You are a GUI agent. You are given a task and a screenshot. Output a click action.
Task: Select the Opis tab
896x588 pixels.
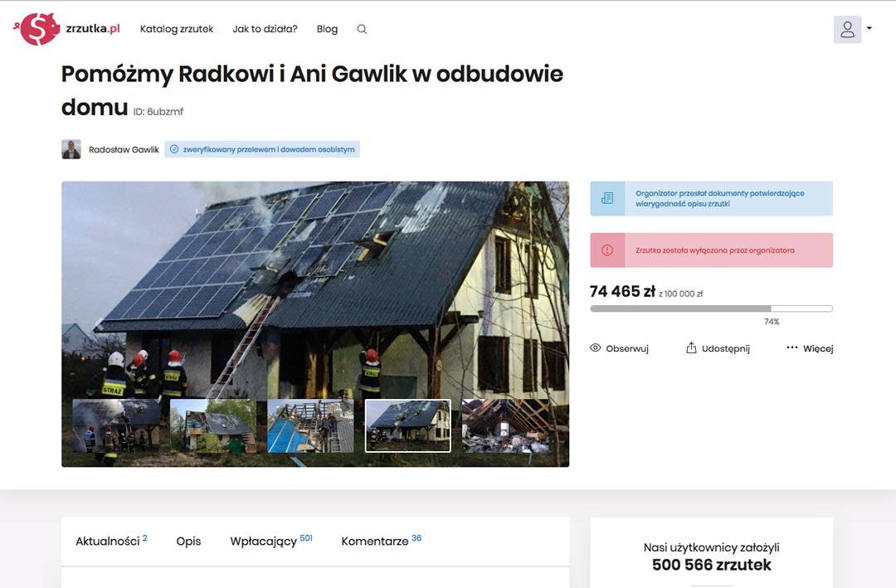pos(188,542)
